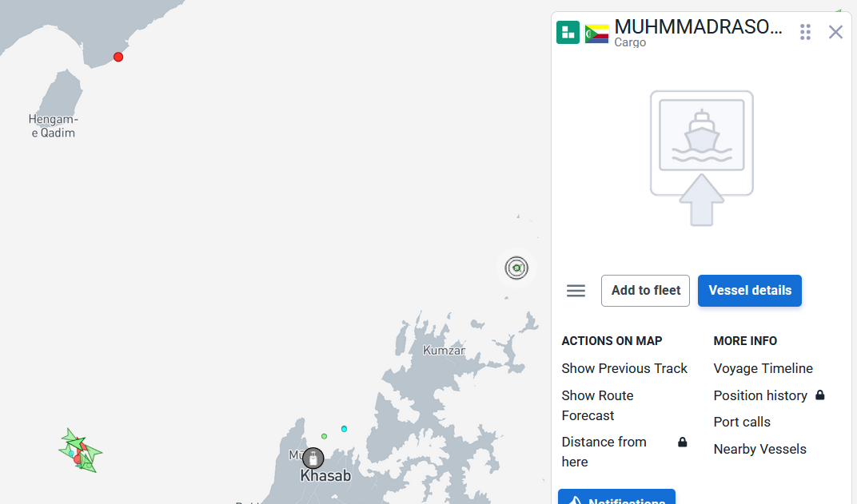The image size is (857, 504).
Task: Show Nearby Vessels list
Action: 759,449
